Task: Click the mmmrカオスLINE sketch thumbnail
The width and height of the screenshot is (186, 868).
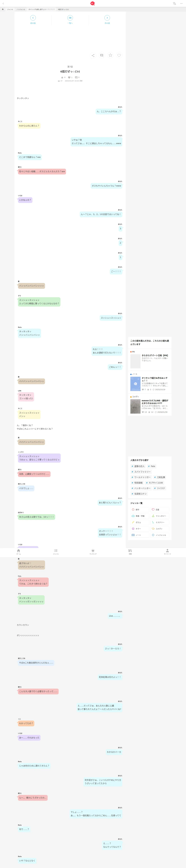Action: coord(135,406)
